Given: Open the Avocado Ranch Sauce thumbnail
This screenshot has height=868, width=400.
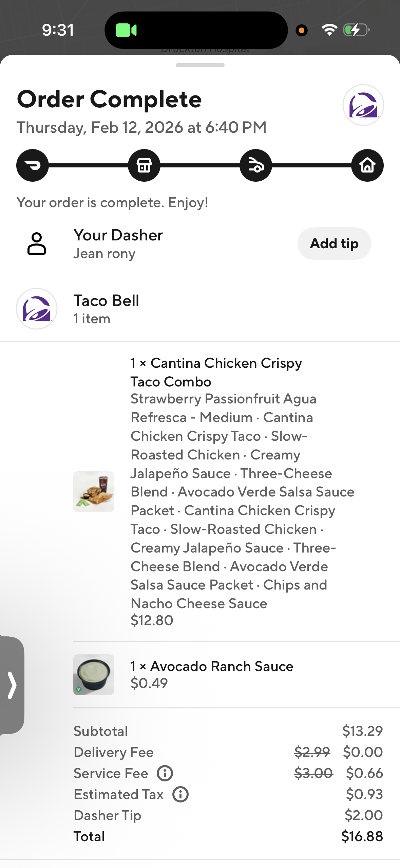Looking at the screenshot, I should (x=94, y=674).
